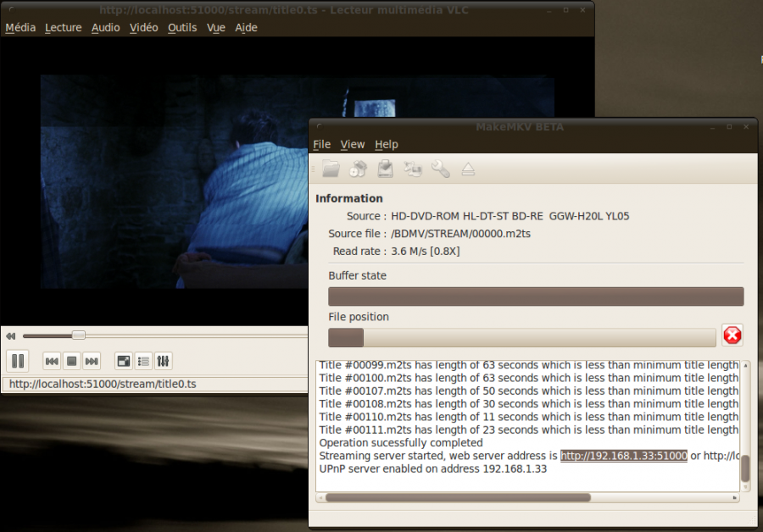
Task: Click MakeMKV stream icon
Action: click(413, 169)
